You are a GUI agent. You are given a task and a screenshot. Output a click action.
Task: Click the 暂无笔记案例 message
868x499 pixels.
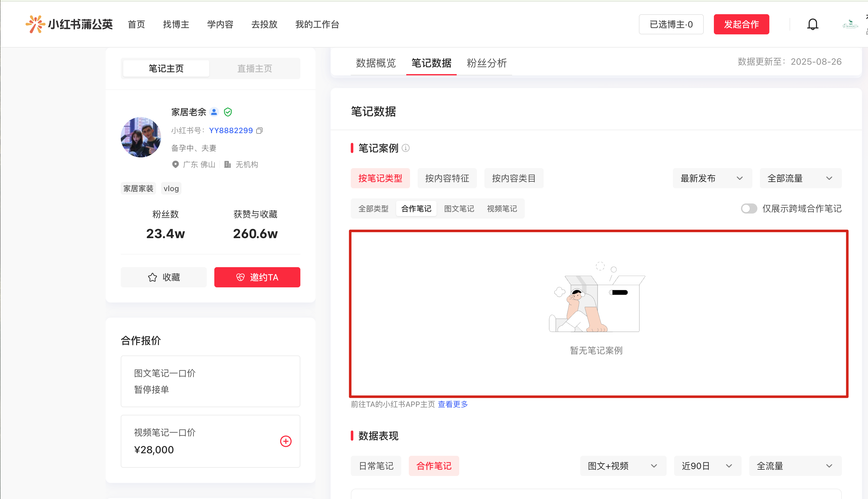[596, 351]
